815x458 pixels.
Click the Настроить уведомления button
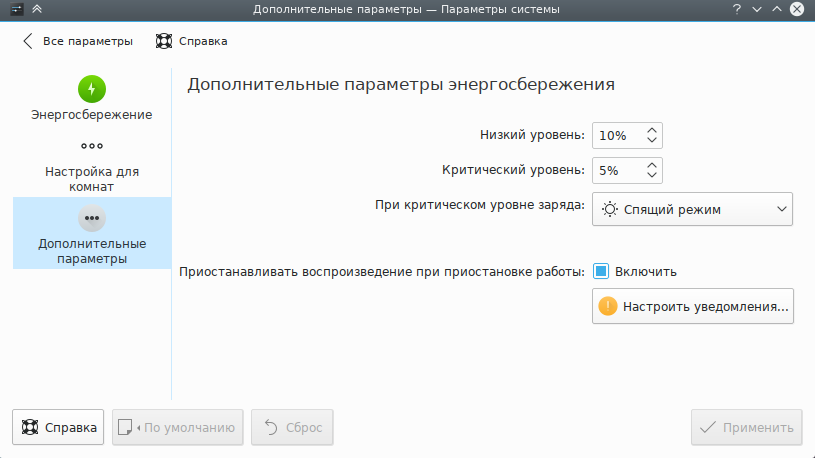coord(693,307)
